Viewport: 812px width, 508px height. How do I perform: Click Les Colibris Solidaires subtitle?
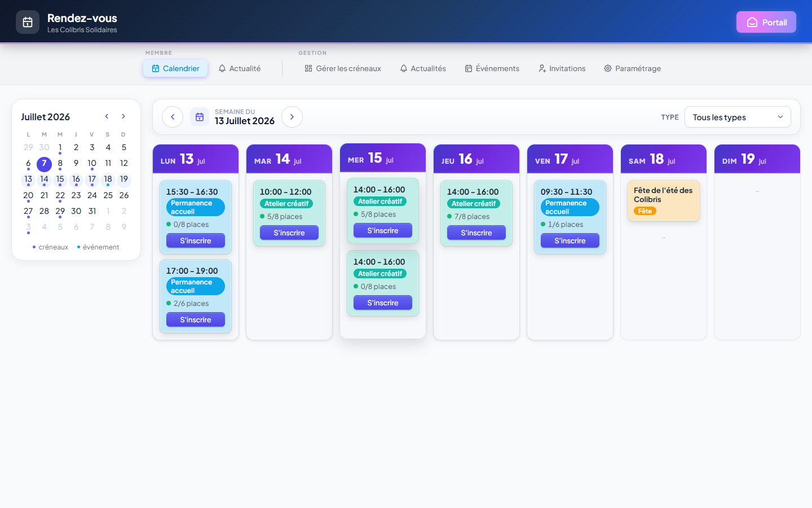point(82,30)
